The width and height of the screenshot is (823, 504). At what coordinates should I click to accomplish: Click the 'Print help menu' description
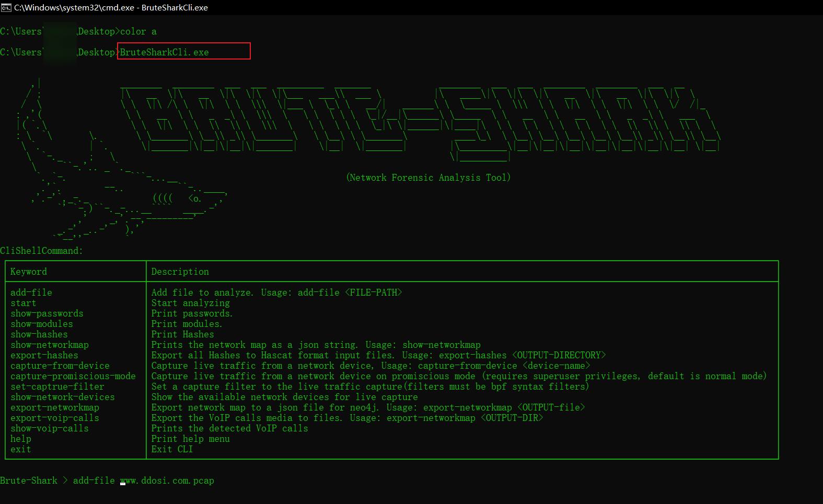tap(191, 439)
